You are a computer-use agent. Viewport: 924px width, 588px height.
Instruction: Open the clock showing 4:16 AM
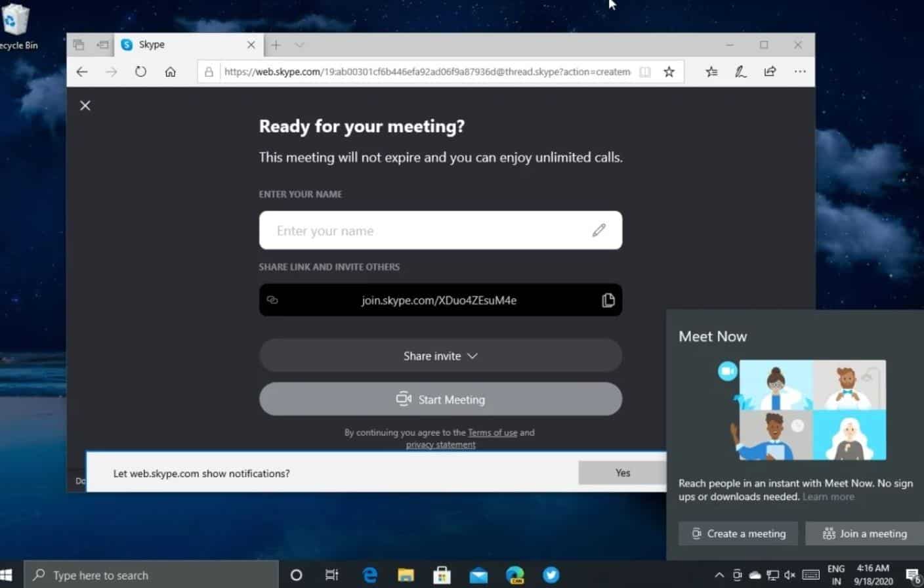click(x=873, y=575)
